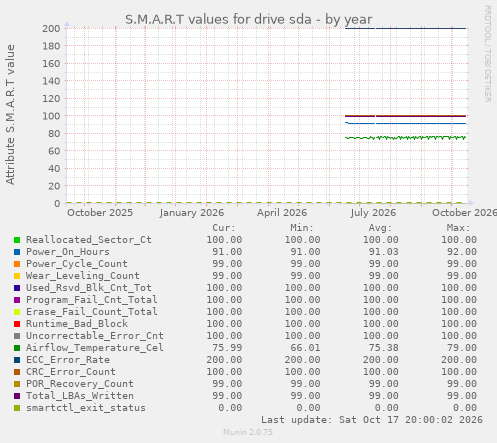Click the Last update timestamp text
Image resolution: width=497 pixels, height=443 pixels.
pos(372,420)
